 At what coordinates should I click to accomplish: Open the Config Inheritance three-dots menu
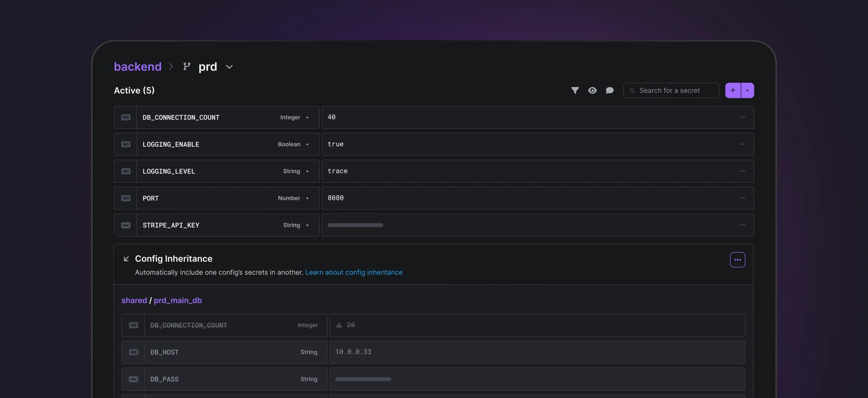pos(737,260)
